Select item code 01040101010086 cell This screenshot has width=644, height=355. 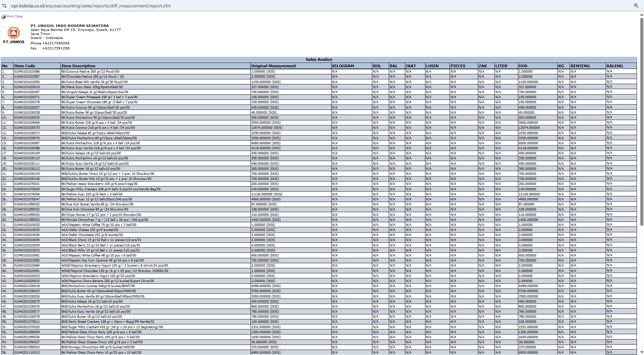[27, 71]
